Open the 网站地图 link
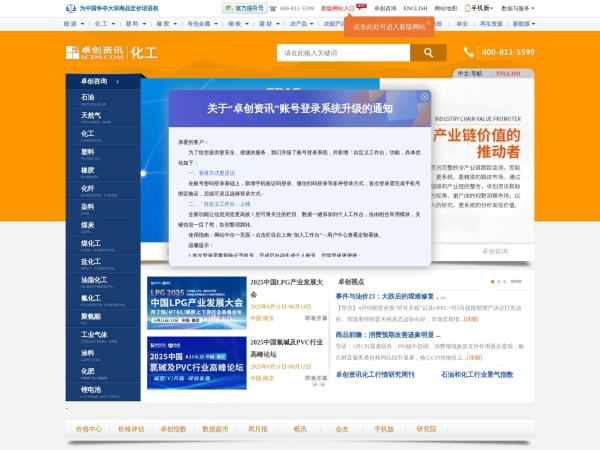This screenshot has height=450, width=600. point(446,8)
